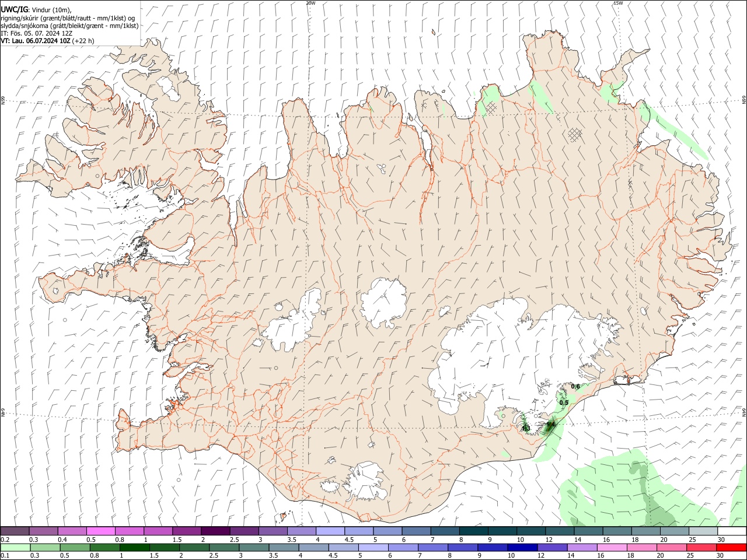Click the 'slydda/snjókoma' legend description line
Viewport: 747px width, 560px height.
(x=69, y=26)
